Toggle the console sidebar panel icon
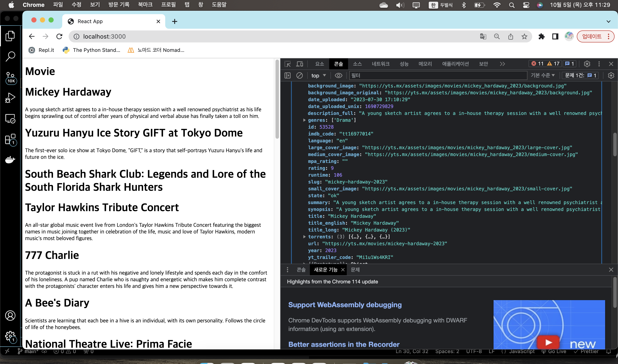The width and height of the screenshot is (618, 364). click(x=288, y=75)
